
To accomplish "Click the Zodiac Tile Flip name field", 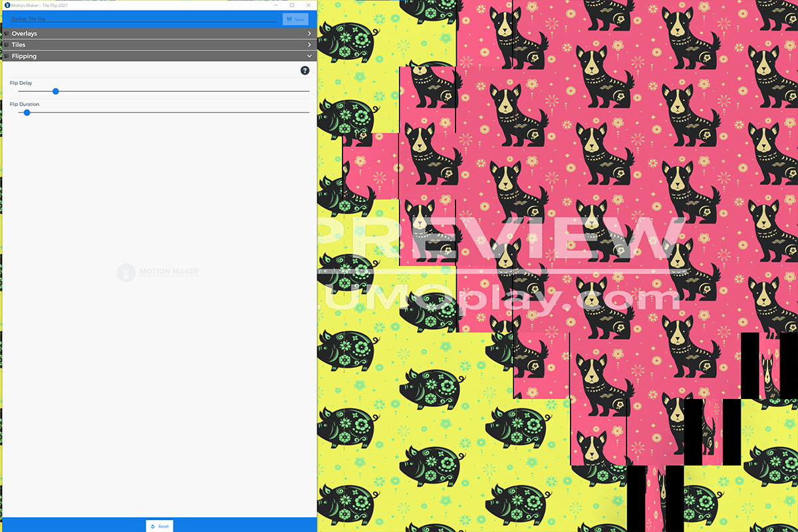I will (x=143, y=19).
